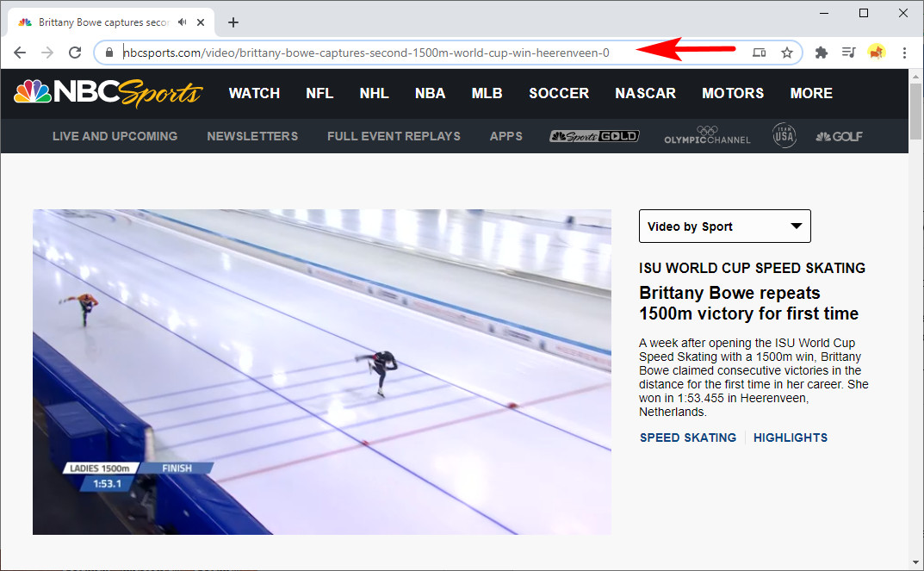Expand the Video by Sport dropdown
This screenshot has width=924, height=571.
pos(724,227)
